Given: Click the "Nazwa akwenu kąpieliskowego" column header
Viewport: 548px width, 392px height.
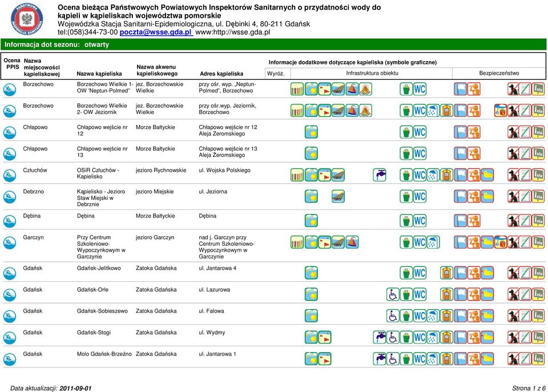Looking at the screenshot, I should click(x=157, y=70).
